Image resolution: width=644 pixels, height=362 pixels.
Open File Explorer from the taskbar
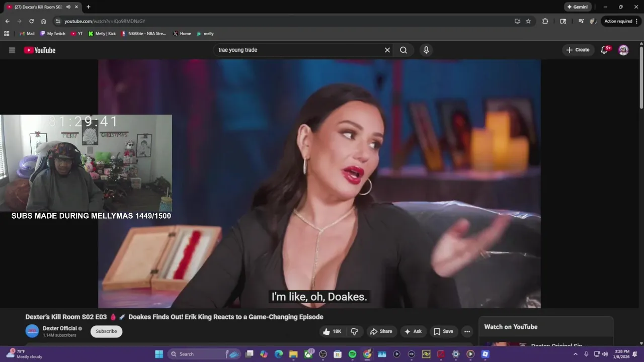(x=293, y=354)
